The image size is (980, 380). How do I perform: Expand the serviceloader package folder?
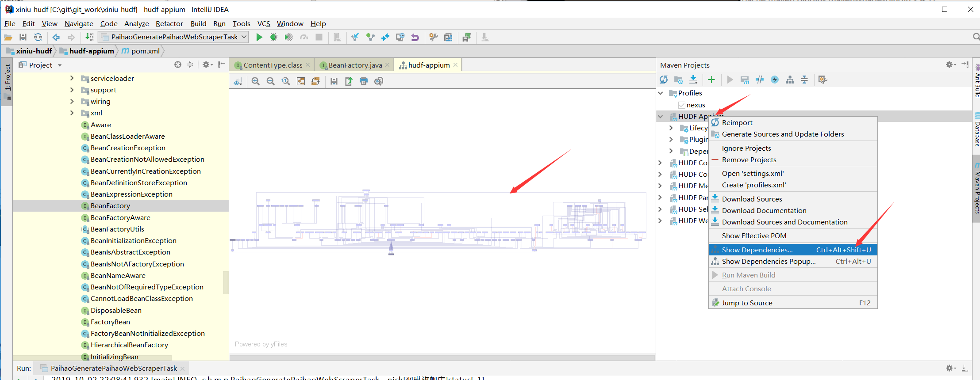coord(72,78)
